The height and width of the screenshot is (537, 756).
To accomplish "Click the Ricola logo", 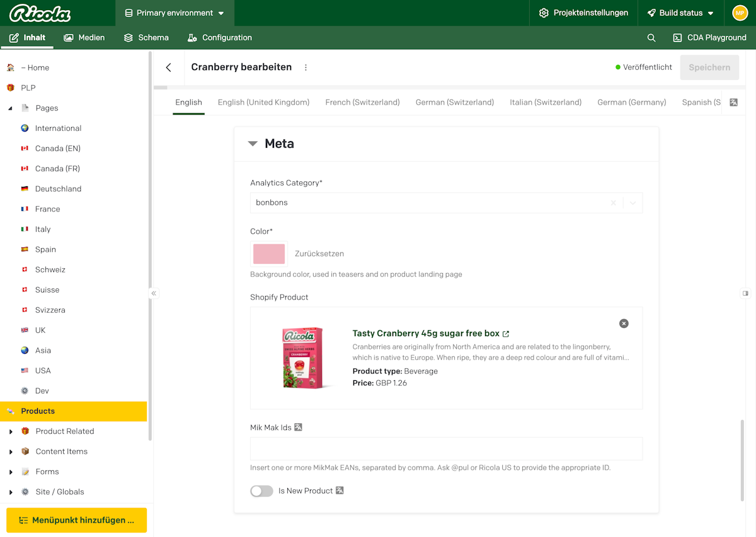I will pyautogui.click(x=40, y=13).
